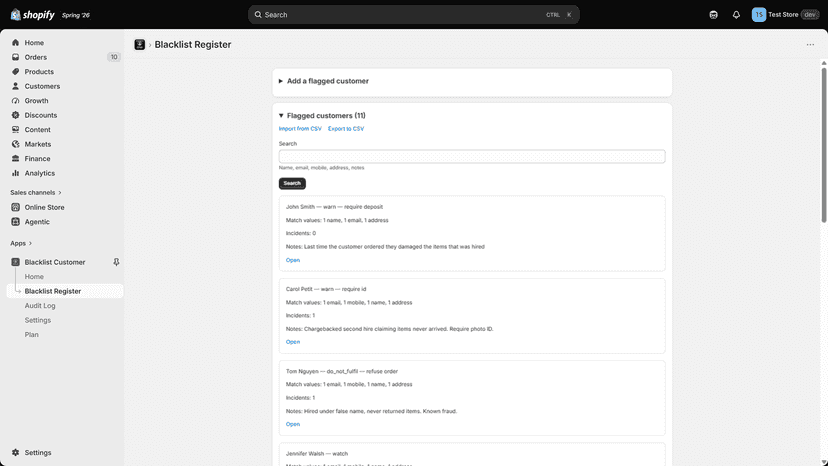Click the Blacklist Customer app icon
This screenshot has width=828, height=466.
pyautogui.click(x=15, y=262)
